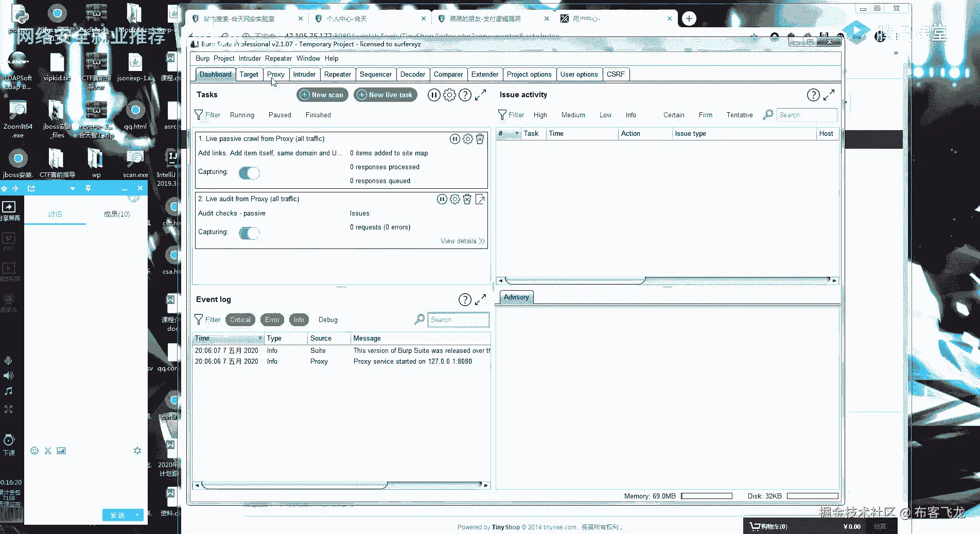Expand the Event log panel

[x=480, y=299]
